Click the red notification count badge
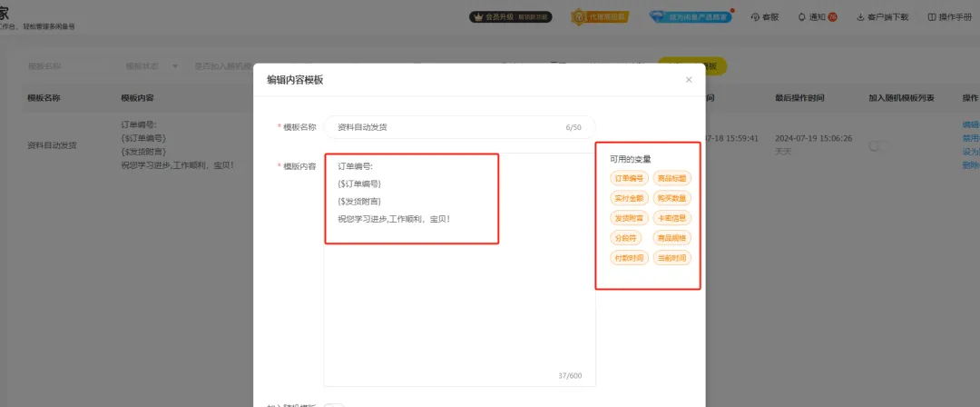The height and width of the screenshot is (407, 980). point(832,17)
